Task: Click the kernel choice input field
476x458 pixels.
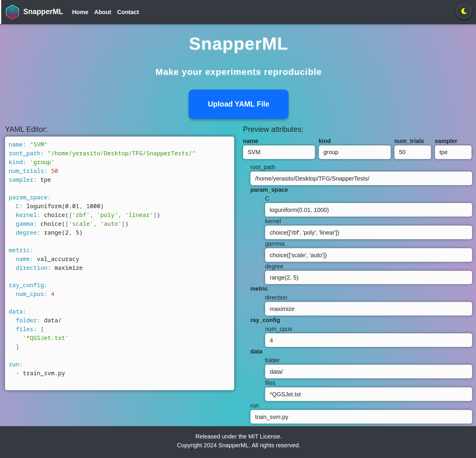Action: click(x=368, y=233)
